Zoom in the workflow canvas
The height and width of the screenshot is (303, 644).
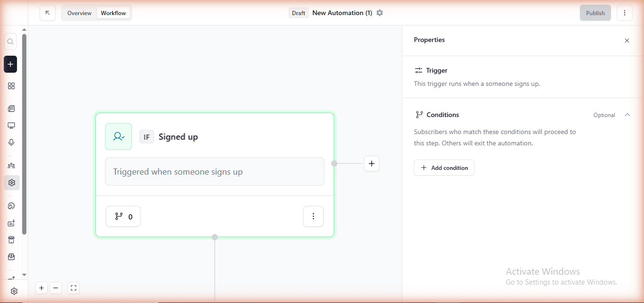point(41,288)
